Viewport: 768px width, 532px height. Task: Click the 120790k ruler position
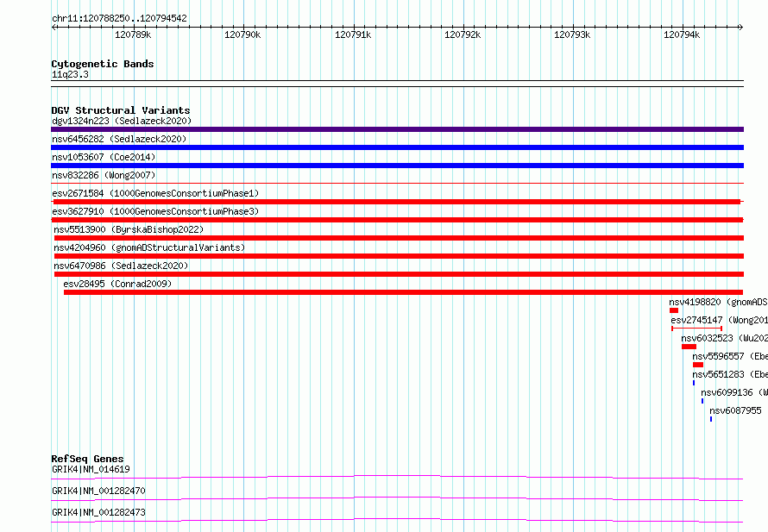pyautogui.click(x=242, y=34)
